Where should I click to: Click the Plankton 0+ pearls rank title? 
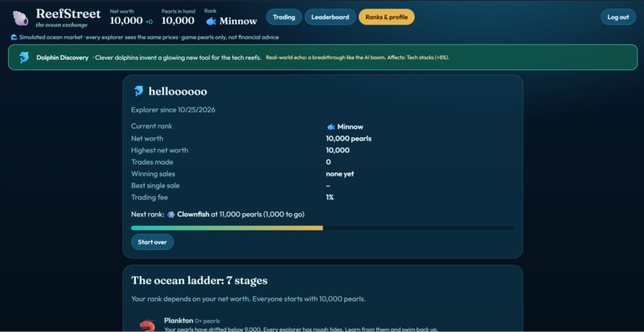click(192, 321)
